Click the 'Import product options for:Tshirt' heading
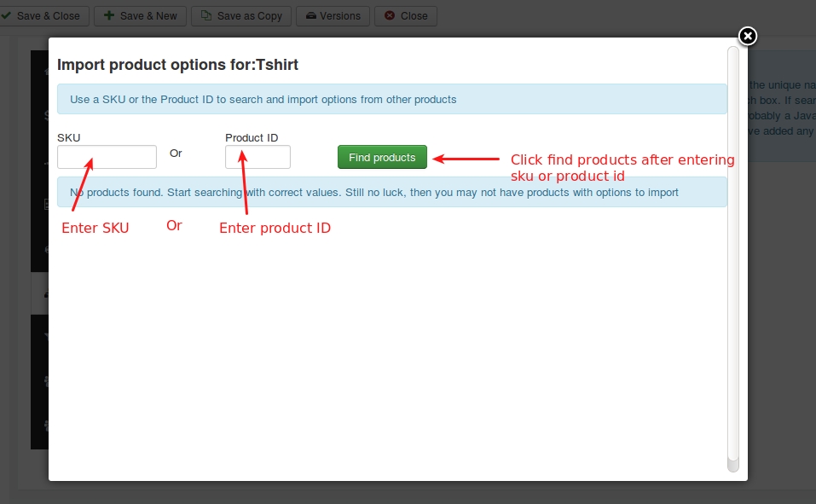The width and height of the screenshot is (816, 504). point(177,65)
